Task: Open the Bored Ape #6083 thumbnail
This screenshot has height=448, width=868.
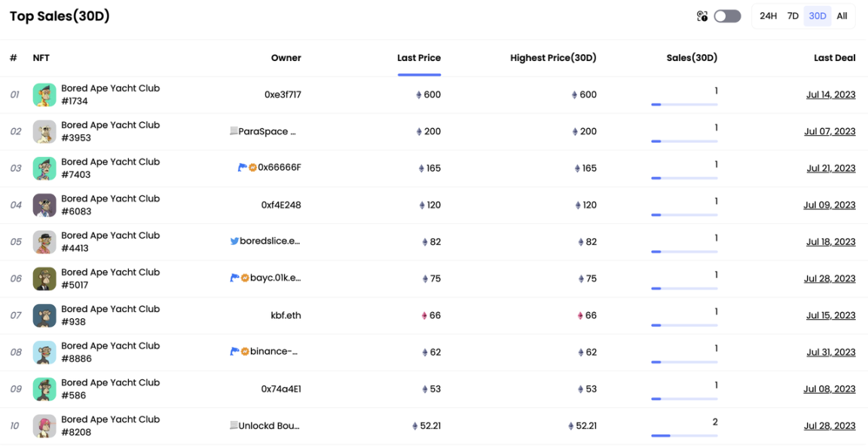Action: pos(44,205)
